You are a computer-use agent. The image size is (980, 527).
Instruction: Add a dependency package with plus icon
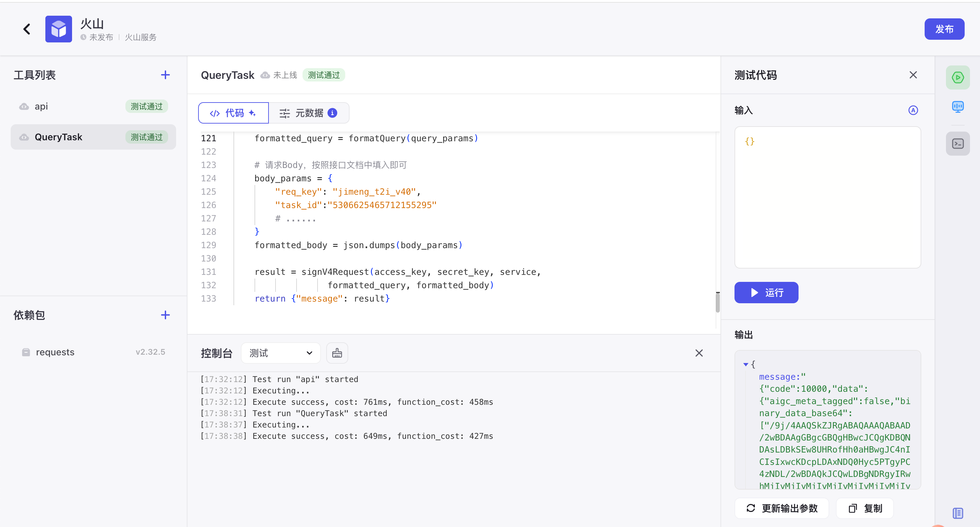[165, 315]
